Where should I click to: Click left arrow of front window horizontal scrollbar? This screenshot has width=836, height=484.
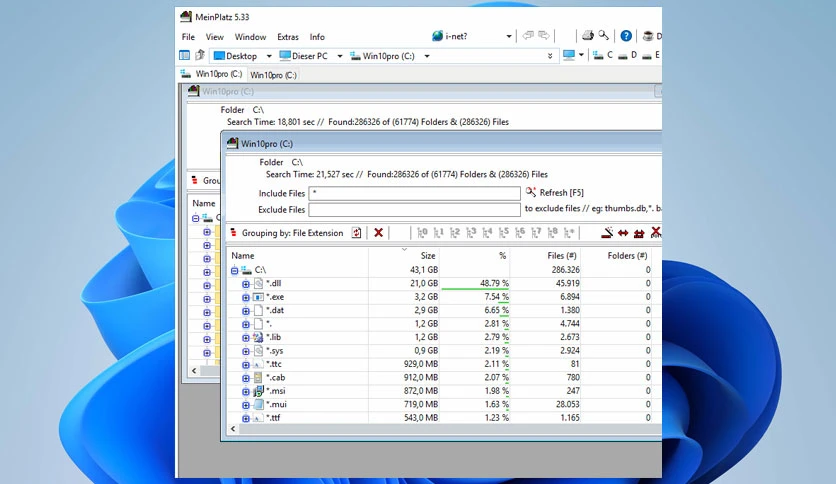(233, 429)
